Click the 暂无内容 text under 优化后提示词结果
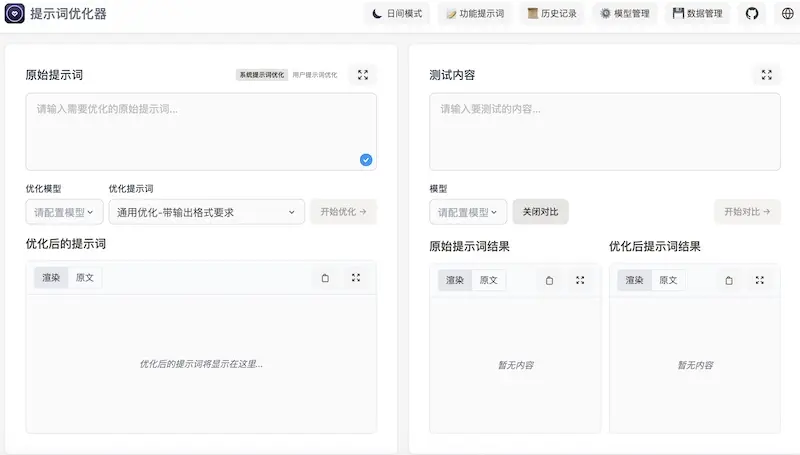This screenshot has height=455, width=800. (695, 365)
